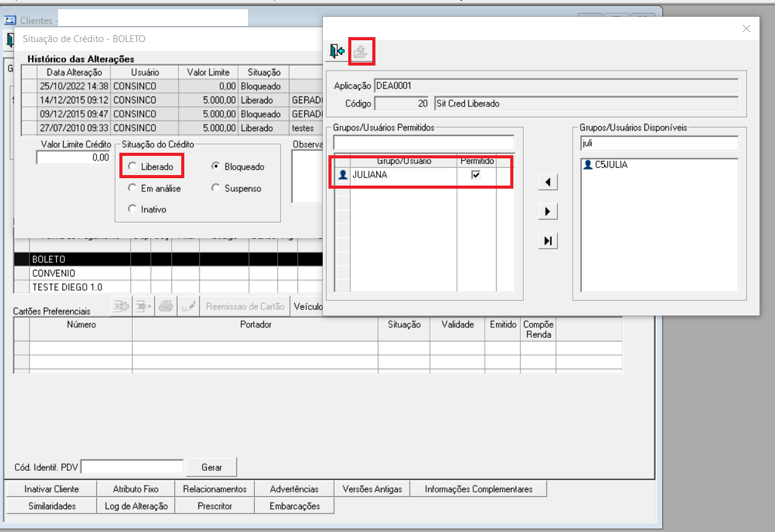Screen dimensions: 775x532
Task: Toggle the Permitido checkbox for JULIANA
Action: pyautogui.click(x=476, y=175)
